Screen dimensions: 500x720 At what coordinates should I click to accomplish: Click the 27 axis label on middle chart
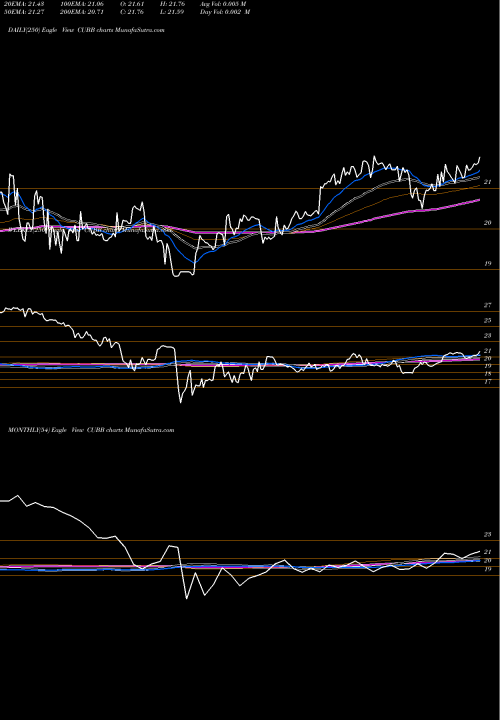coord(488,305)
